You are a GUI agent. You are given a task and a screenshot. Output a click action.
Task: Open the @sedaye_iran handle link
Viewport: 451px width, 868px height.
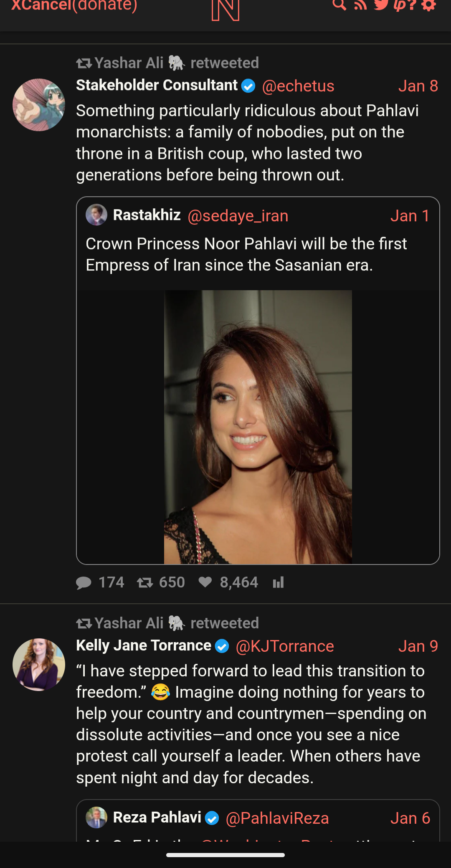[x=238, y=216]
